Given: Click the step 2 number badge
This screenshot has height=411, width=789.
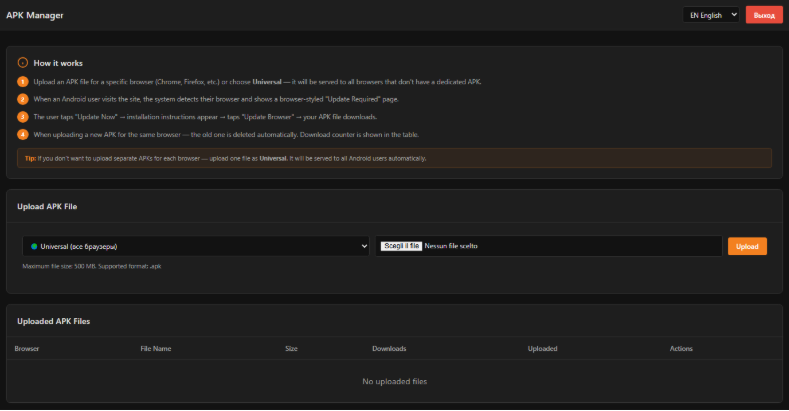Looking at the screenshot, I should pyautogui.click(x=23, y=99).
